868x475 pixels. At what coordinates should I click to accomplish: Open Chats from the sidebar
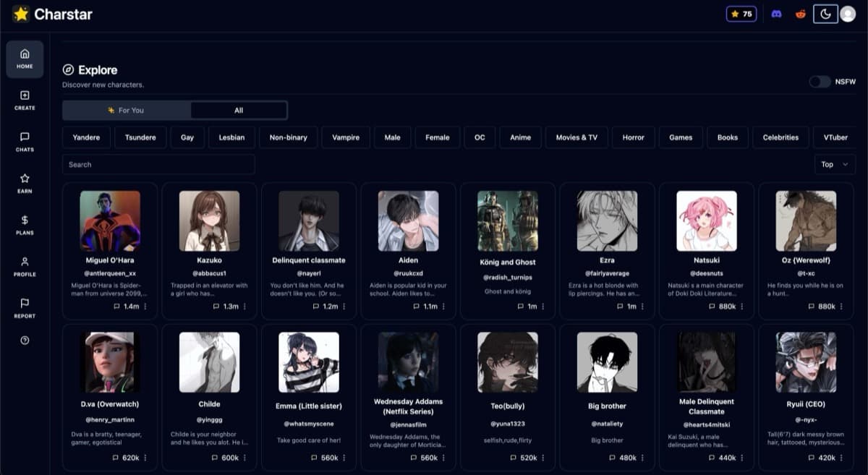tap(25, 142)
